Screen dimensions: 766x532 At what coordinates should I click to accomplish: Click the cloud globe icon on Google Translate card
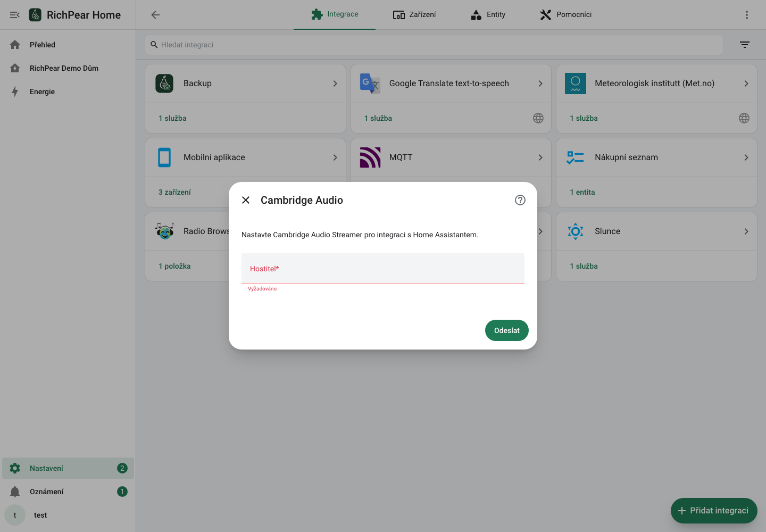538,118
